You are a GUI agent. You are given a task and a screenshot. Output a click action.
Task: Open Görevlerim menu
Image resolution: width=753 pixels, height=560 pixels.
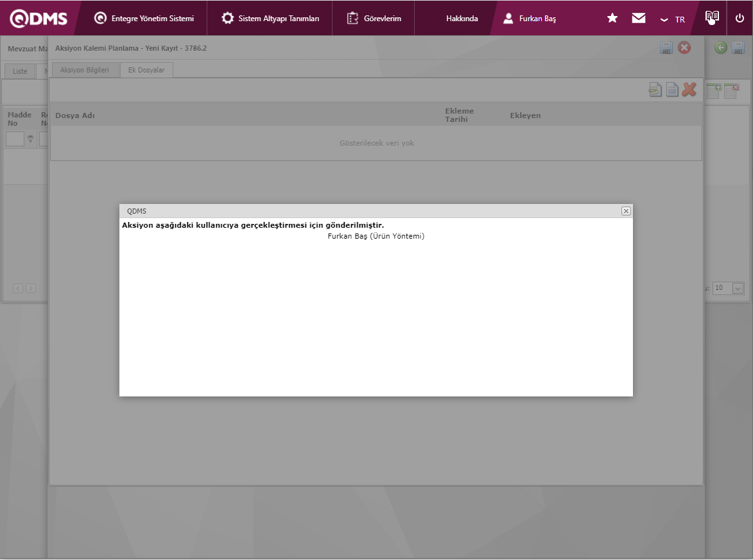pyautogui.click(x=374, y=18)
